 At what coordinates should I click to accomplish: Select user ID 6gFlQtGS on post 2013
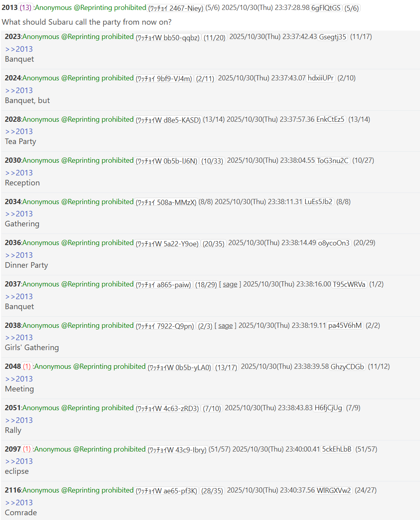[x=326, y=8]
